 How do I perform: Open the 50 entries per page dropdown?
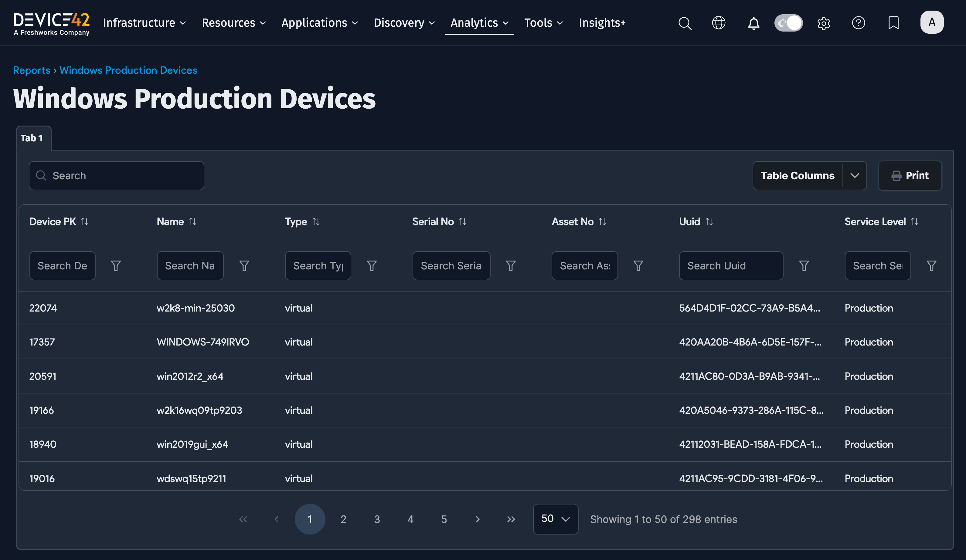pyautogui.click(x=555, y=519)
